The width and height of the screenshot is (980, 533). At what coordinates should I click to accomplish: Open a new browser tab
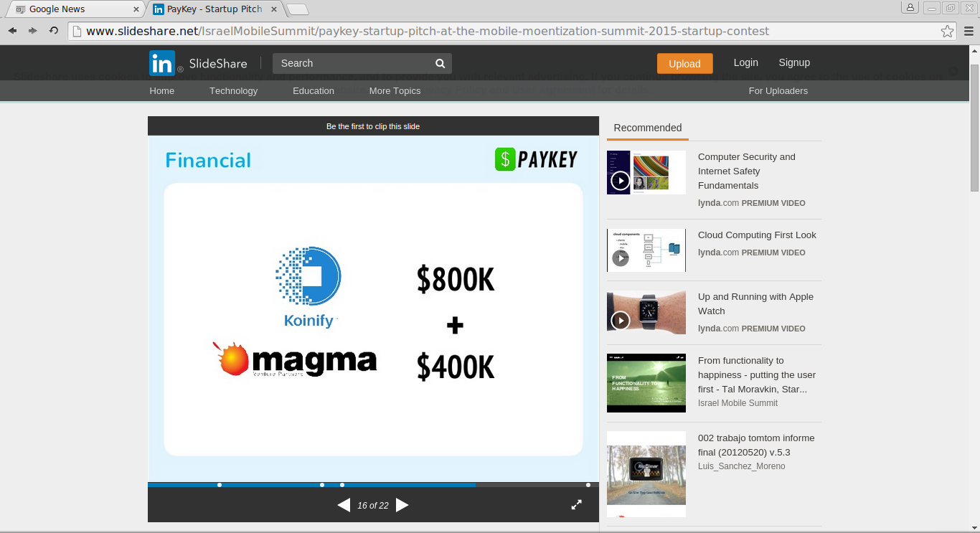point(298,9)
